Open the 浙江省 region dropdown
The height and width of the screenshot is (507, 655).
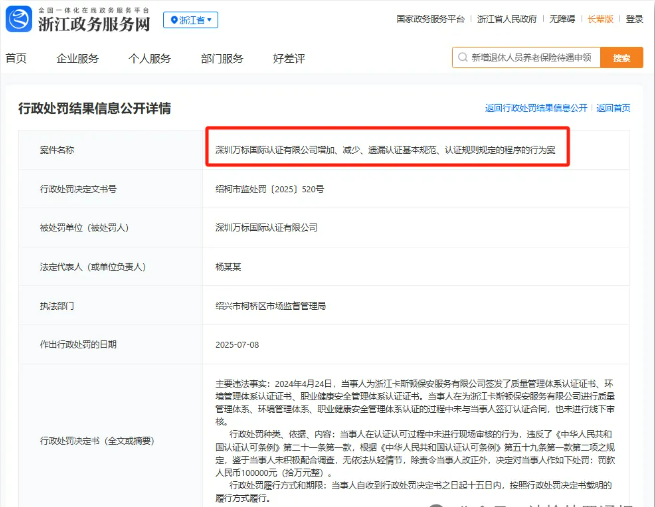[x=190, y=20]
